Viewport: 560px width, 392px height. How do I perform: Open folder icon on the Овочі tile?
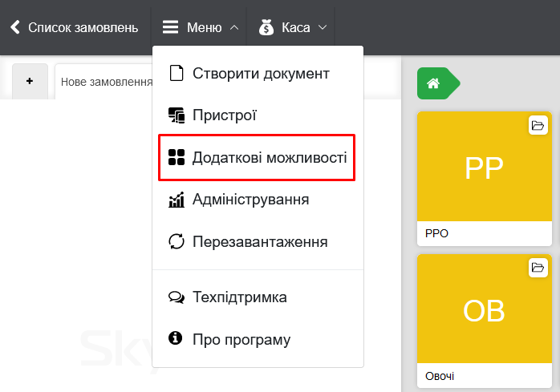[x=538, y=267]
